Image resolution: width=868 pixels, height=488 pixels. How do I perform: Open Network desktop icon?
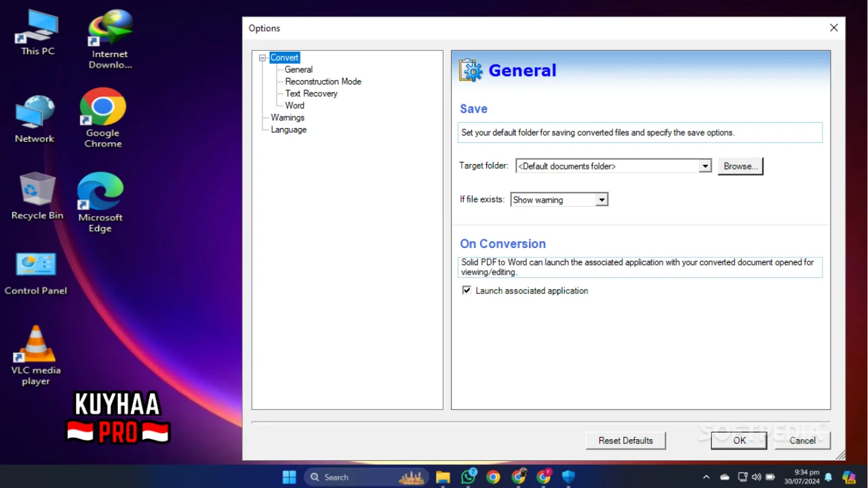click(x=35, y=119)
